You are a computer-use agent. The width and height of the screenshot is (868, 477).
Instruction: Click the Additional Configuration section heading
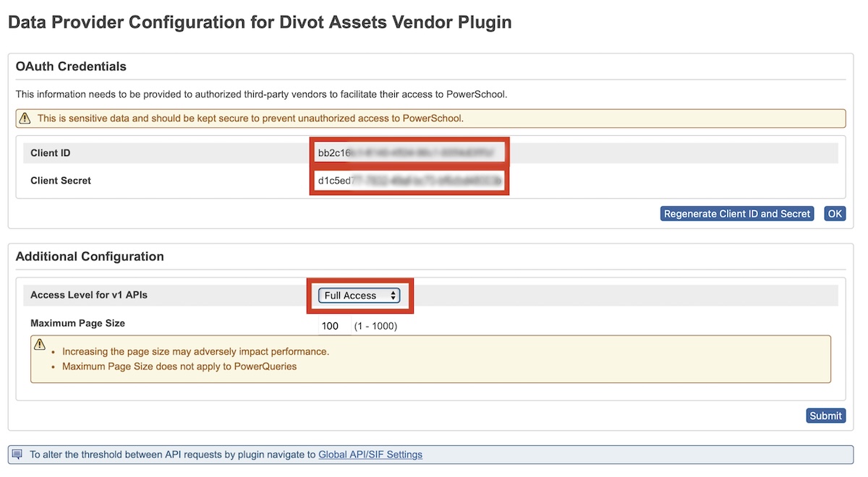click(x=90, y=257)
